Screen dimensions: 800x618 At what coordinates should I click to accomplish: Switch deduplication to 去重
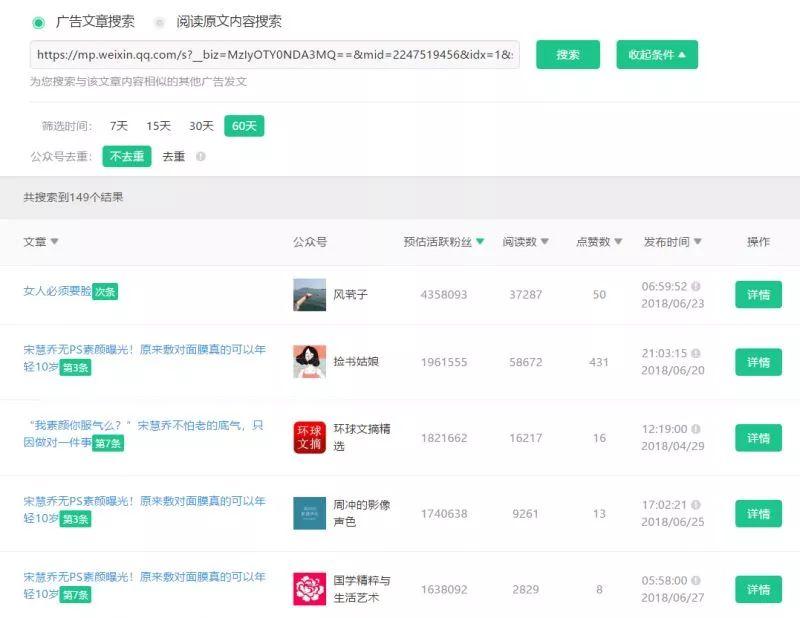coord(173,157)
